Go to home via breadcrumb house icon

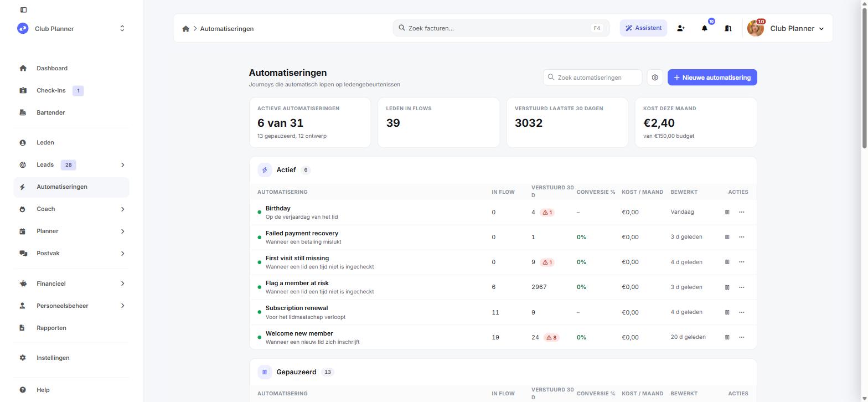pyautogui.click(x=186, y=29)
